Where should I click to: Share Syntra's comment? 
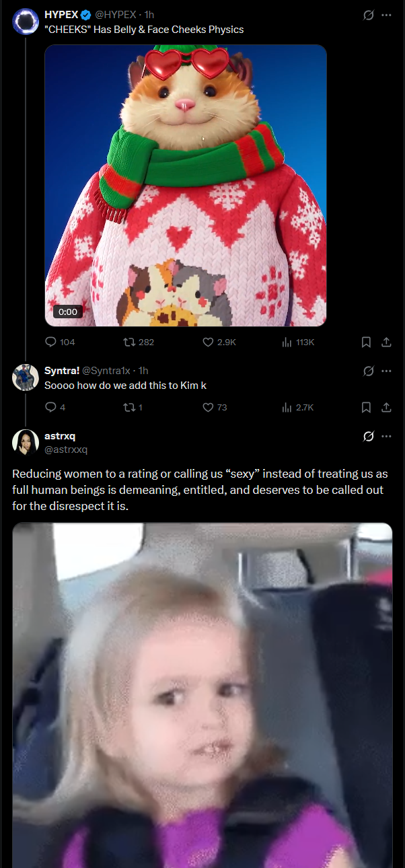(386, 407)
